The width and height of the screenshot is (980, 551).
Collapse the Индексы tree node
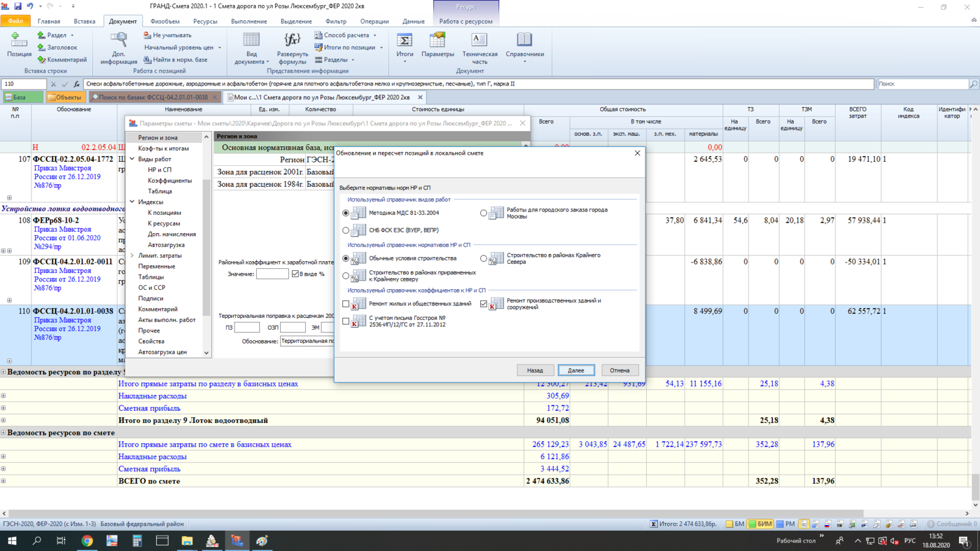point(132,202)
